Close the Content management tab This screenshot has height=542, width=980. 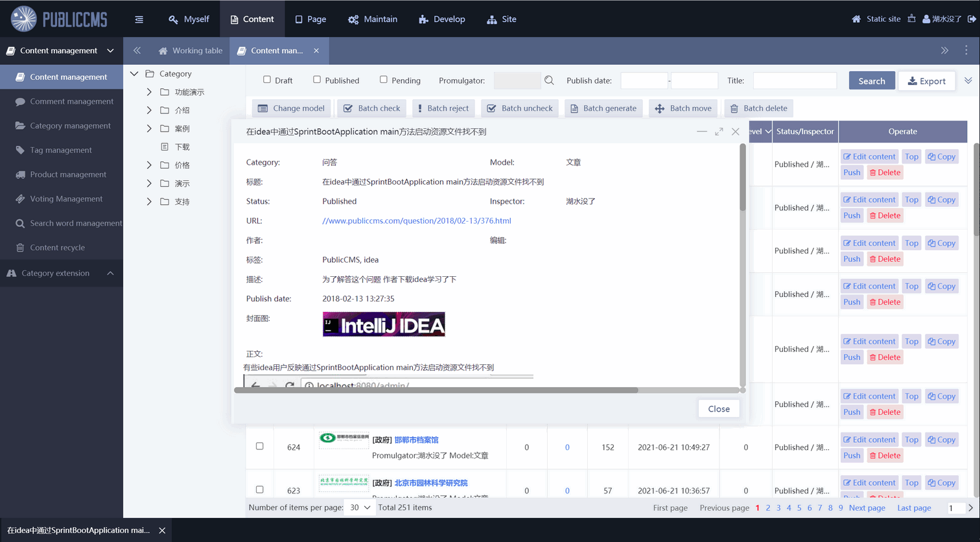(316, 51)
